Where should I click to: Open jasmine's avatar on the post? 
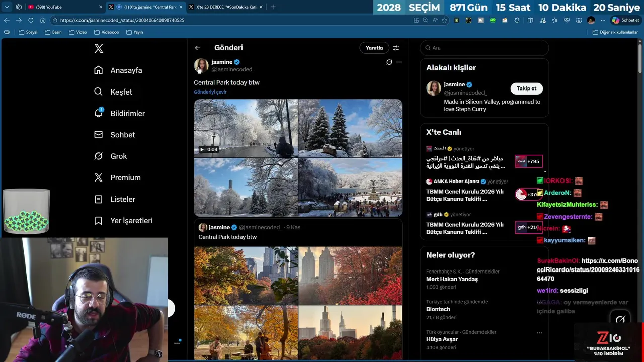click(201, 65)
